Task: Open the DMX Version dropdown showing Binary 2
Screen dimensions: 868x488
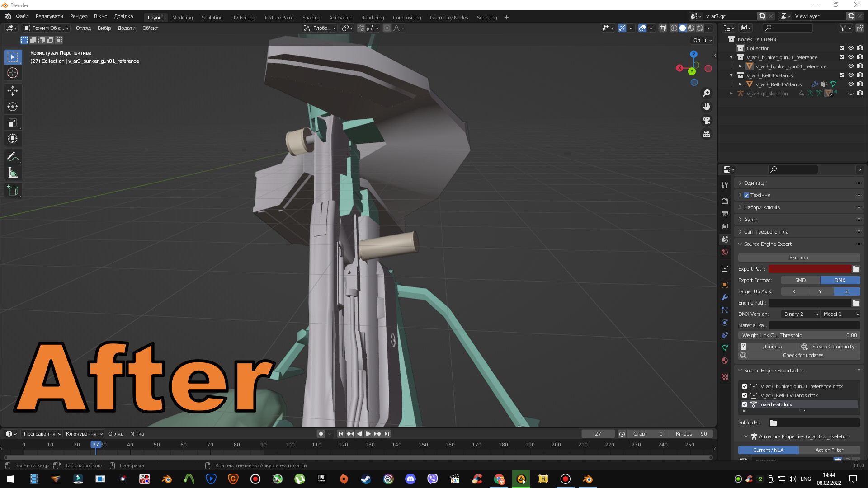Action: [799, 314]
